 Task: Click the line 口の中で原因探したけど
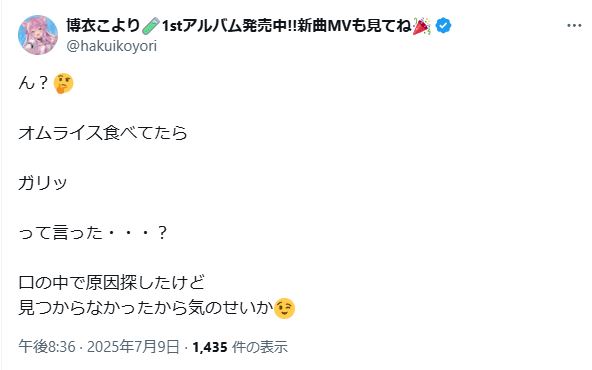pyautogui.click(x=111, y=283)
